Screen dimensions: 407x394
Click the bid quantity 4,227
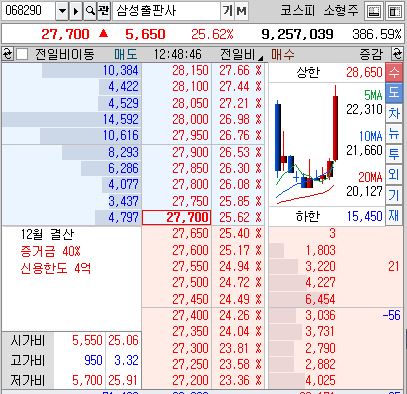click(320, 282)
